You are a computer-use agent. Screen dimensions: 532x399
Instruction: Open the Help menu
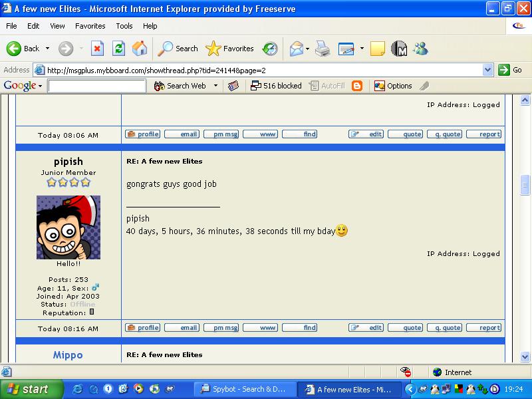click(x=150, y=26)
